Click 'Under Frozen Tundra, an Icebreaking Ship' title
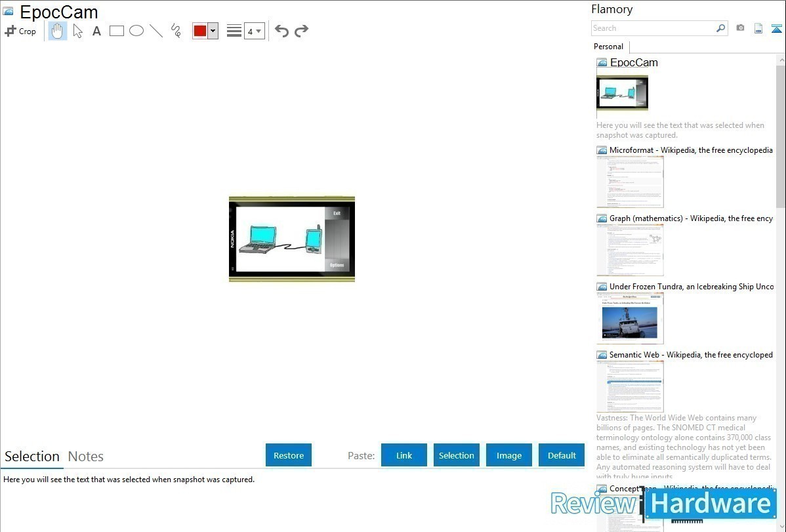Image resolution: width=786 pixels, height=532 pixels. point(692,286)
